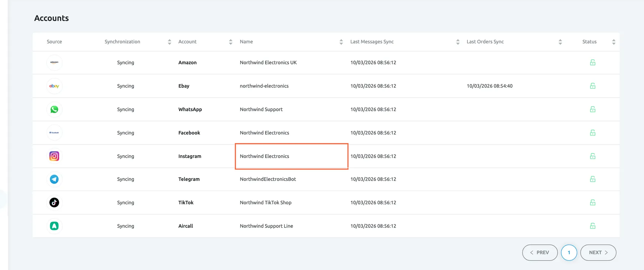Image resolution: width=644 pixels, height=270 pixels.
Task: Click the Aircall source icon
Action: [x=54, y=226]
